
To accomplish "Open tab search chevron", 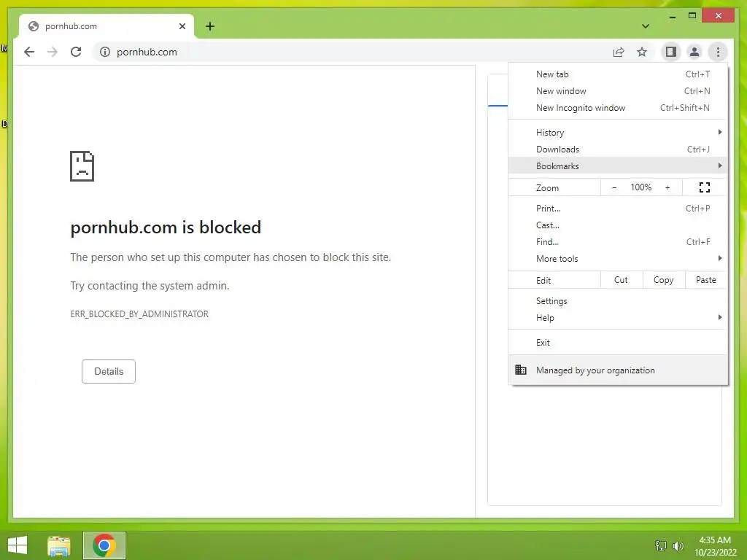I will (x=646, y=26).
